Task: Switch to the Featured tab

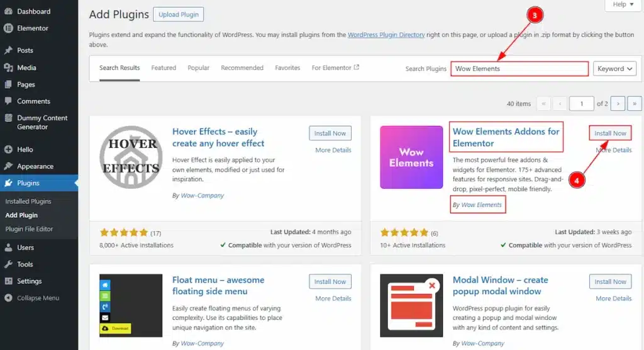Action: click(164, 68)
